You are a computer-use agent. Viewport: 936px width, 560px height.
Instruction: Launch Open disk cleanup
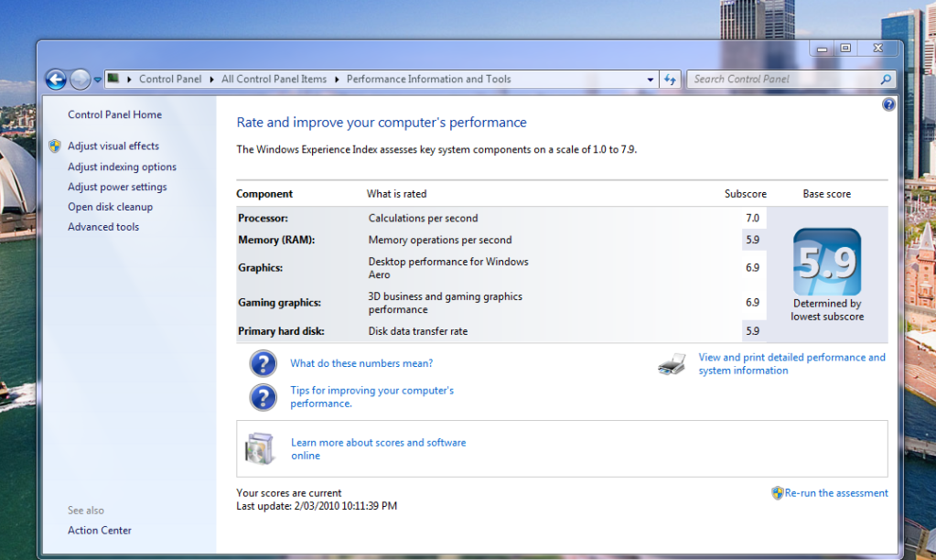(x=110, y=207)
